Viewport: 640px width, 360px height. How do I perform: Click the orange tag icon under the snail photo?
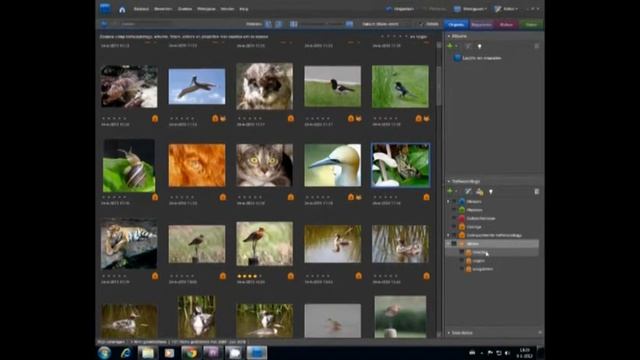pyautogui.click(x=155, y=197)
